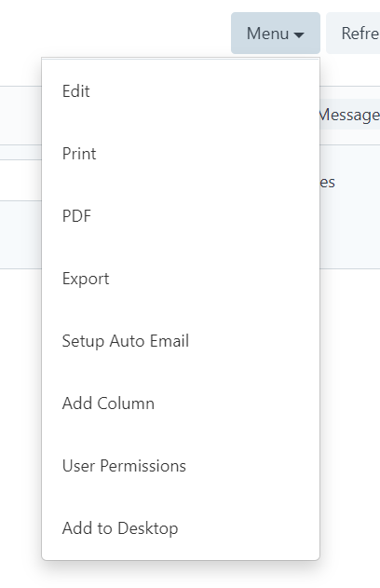Click the caret arrow beside Menu
This screenshot has height=588, width=380.
(299, 34)
